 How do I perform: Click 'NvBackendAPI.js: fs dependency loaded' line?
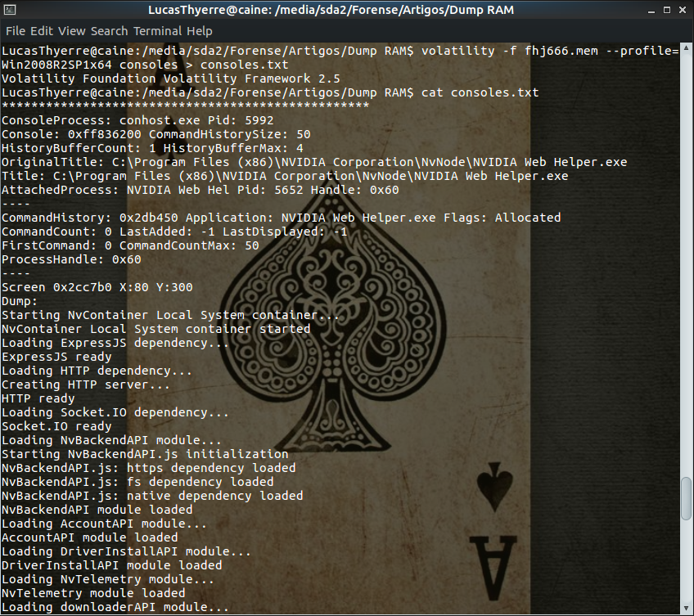[x=137, y=482]
